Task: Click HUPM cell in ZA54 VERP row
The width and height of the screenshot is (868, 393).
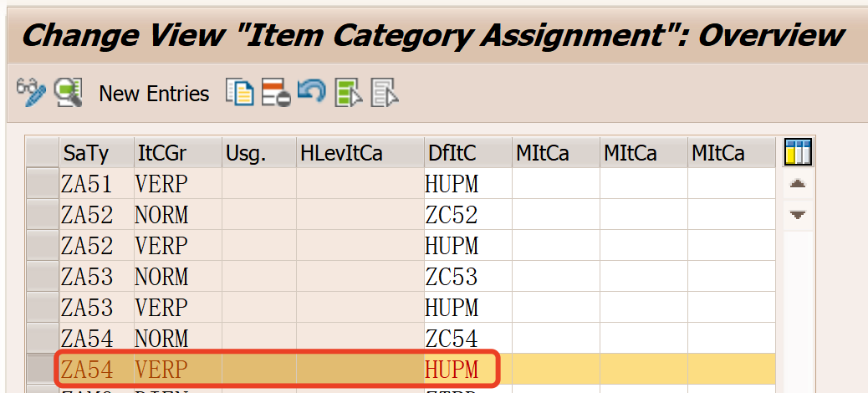Action: 468,370
